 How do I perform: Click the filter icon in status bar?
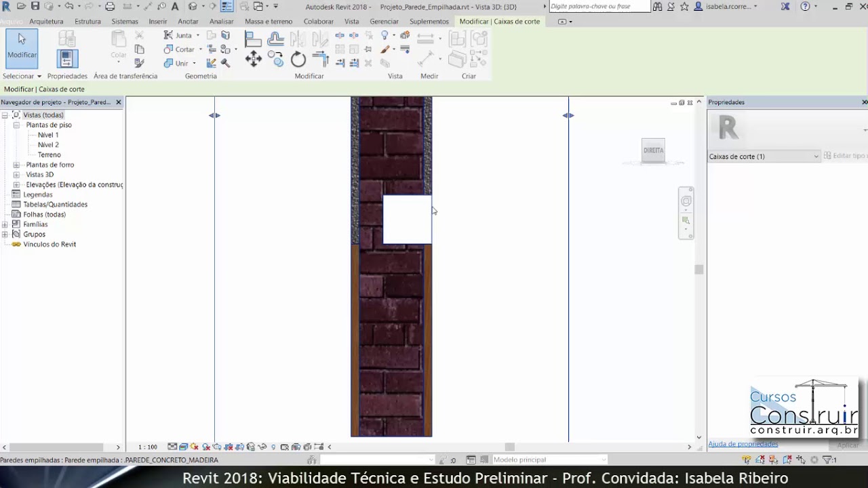pos(827,460)
